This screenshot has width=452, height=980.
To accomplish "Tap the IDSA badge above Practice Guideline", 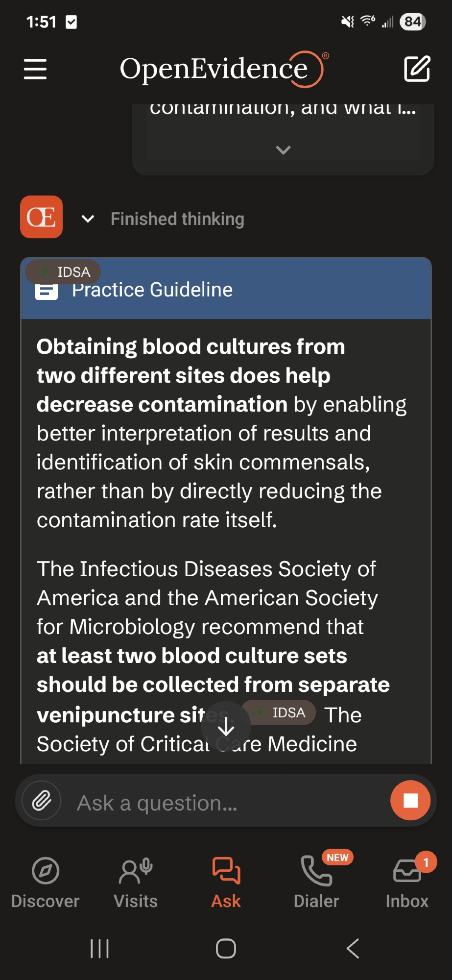I will click(x=64, y=272).
